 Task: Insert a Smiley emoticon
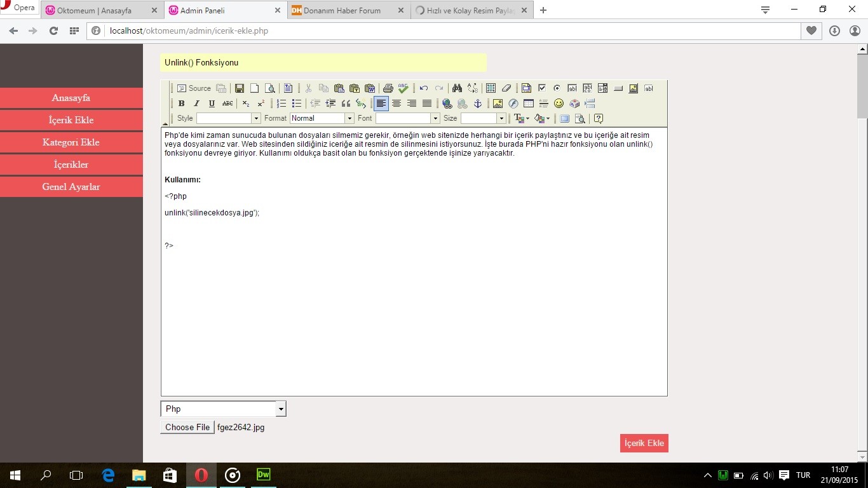[x=559, y=104]
